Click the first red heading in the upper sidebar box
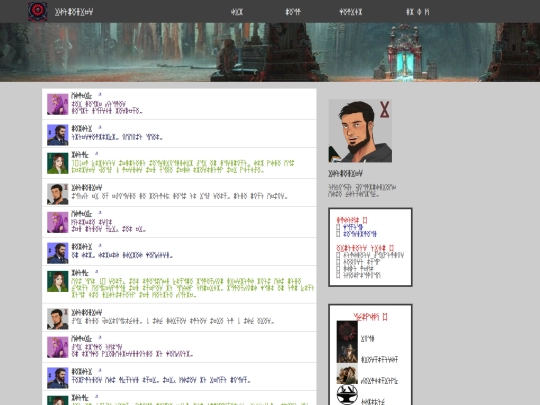Image resolution: width=540 pixels, height=405 pixels. point(352,220)
